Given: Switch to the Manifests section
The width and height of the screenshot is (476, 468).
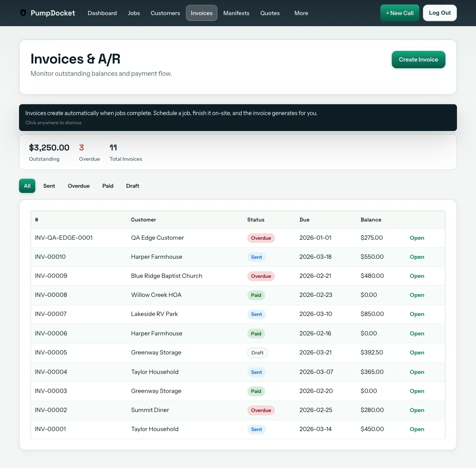Looking at the screenshot, I should pyautogui.click(x=236, y=13).
